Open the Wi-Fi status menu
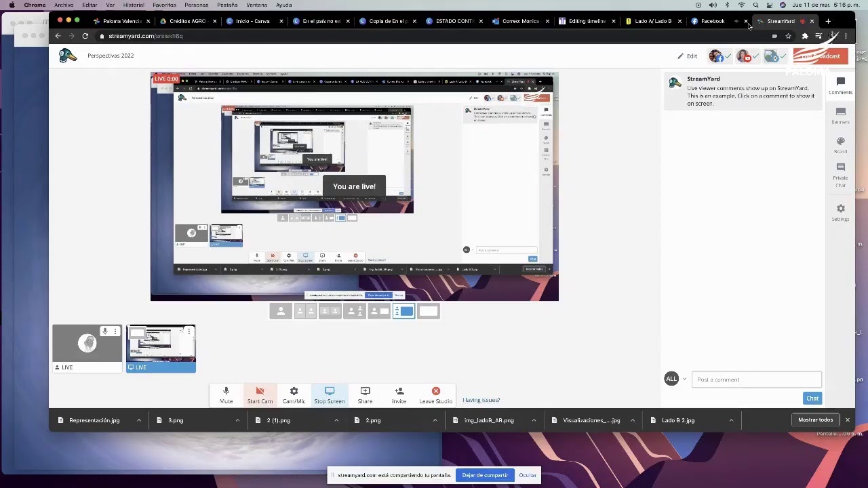The height and width of the screenshot is (488, 868). click(x=741, y=5)
